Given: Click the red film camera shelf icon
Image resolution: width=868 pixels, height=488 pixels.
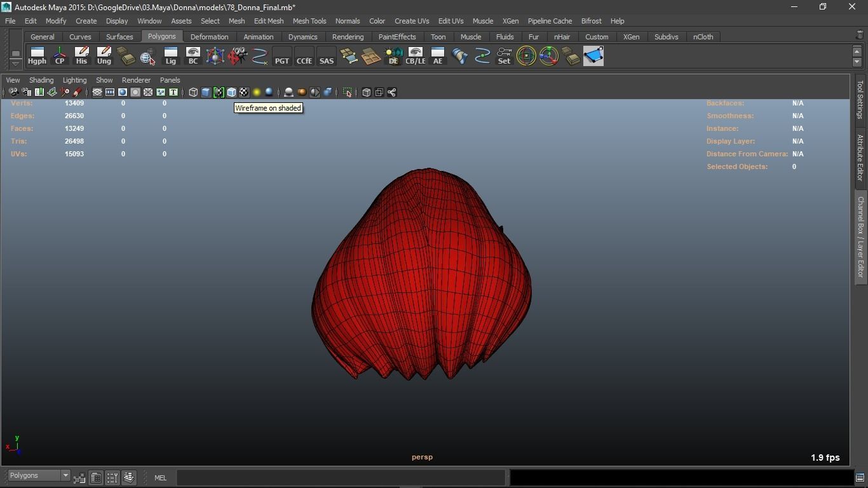Looking at the screenshot, I should [x=237, y=56].
